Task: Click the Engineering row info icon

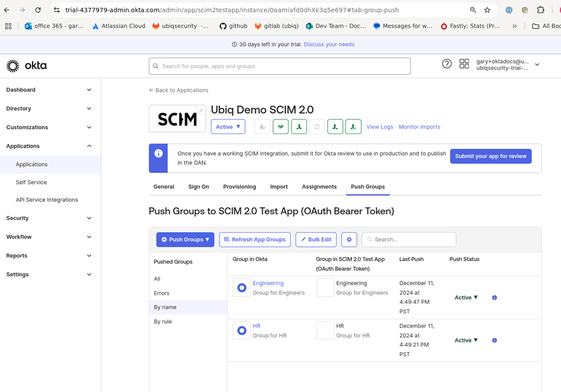Action: (494, 298)
